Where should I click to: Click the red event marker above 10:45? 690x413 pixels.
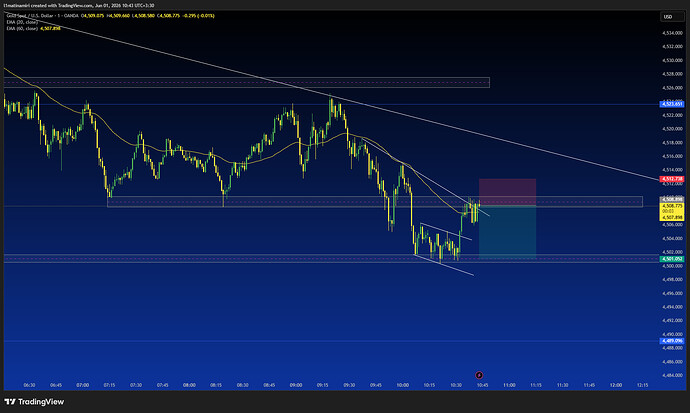pyautogui.click(x=479, y=375)
